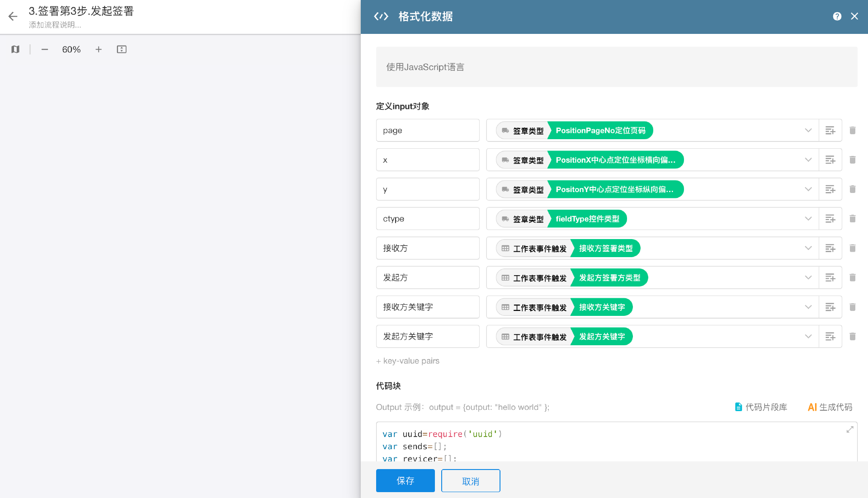868x498 pixels.
Task: Open the 代码片段库 snippet library
Action: click(x=761, y=407)
